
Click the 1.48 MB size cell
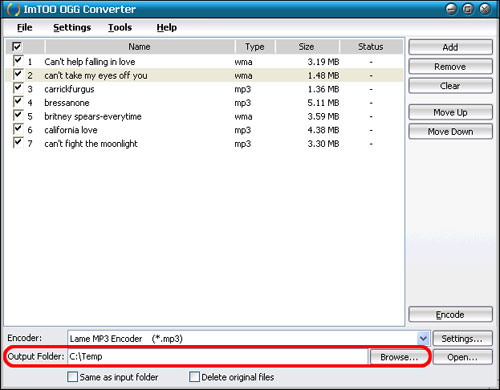pyautogui.click(x=323, y=76)
